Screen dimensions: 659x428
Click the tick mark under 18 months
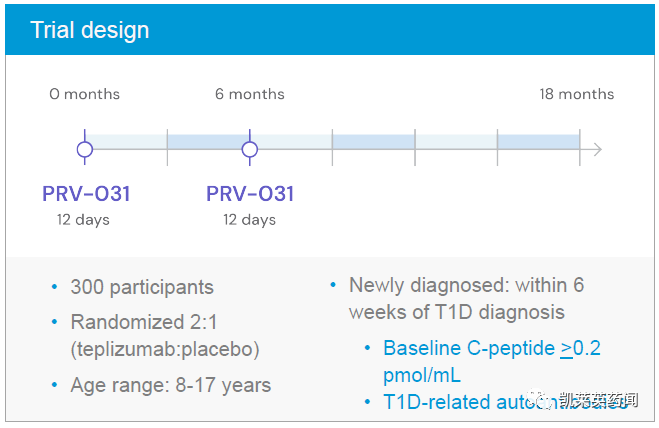click(580, 150)
